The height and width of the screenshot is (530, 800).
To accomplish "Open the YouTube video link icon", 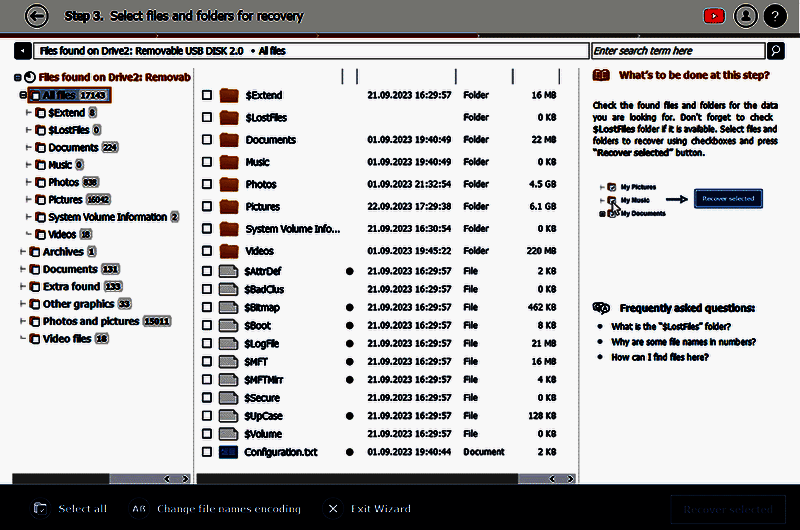I will coord(714,16).
